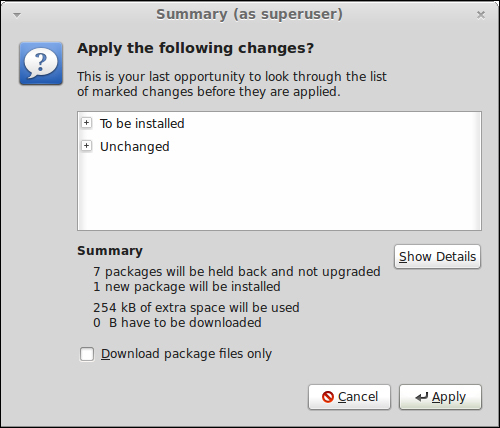Expand the Unchanged plus box
The image size is (500, 428).
pos(87,146)
